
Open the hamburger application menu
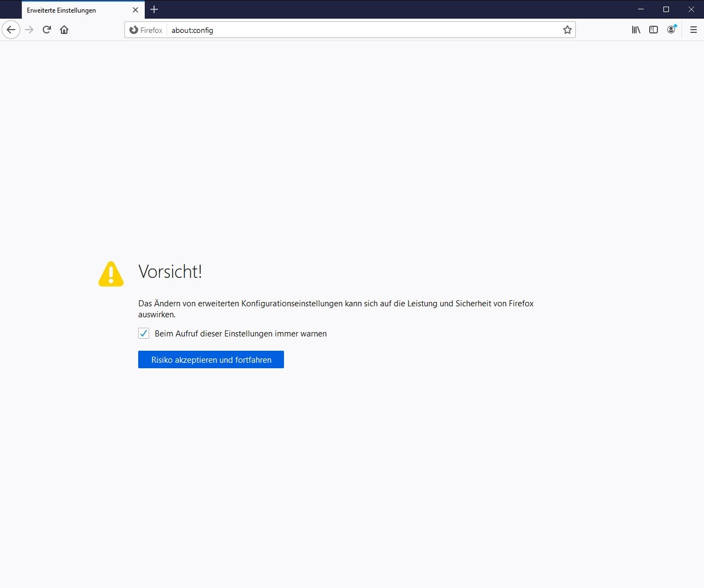694,30
